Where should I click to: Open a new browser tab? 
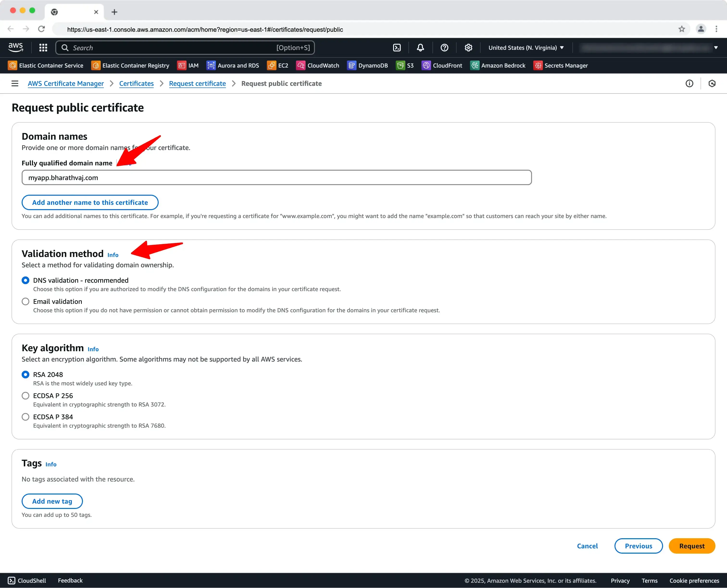[114, 12]
